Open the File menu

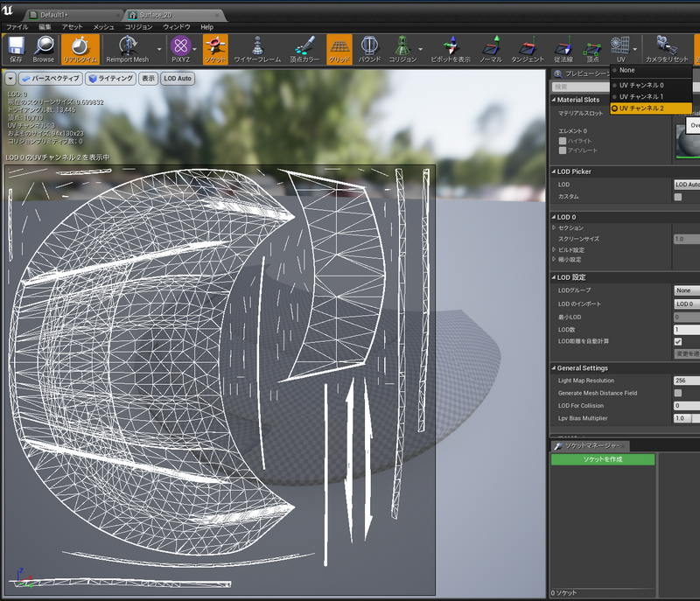point(17,27)
